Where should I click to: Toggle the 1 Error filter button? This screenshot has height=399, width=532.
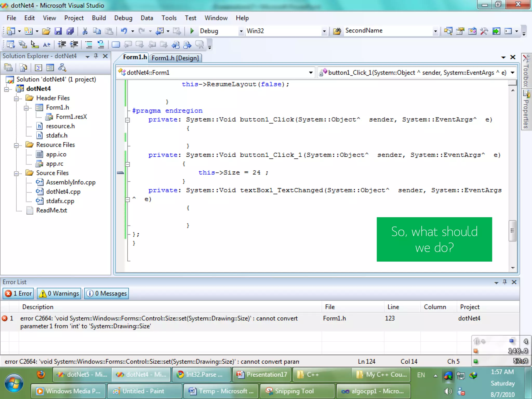pyautogui.click(x=18, y=294)
